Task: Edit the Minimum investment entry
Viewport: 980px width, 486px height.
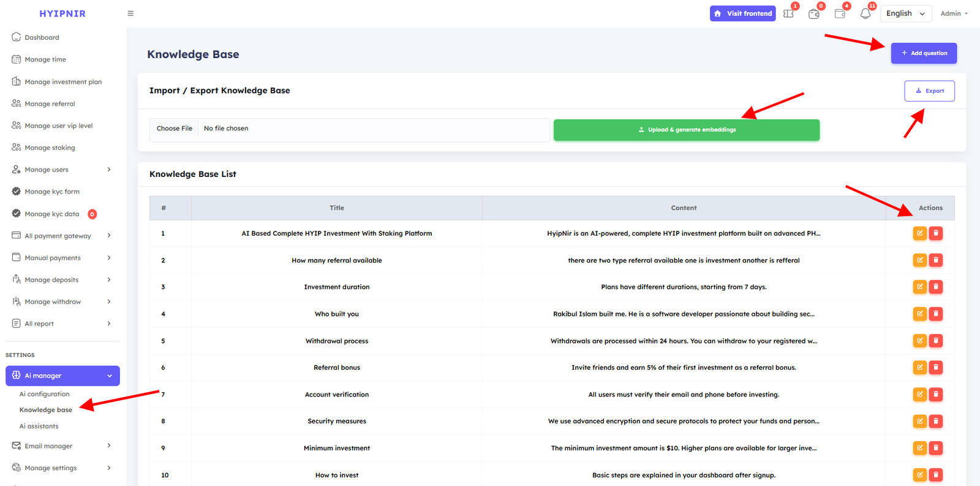Action: tap(920, 448)
